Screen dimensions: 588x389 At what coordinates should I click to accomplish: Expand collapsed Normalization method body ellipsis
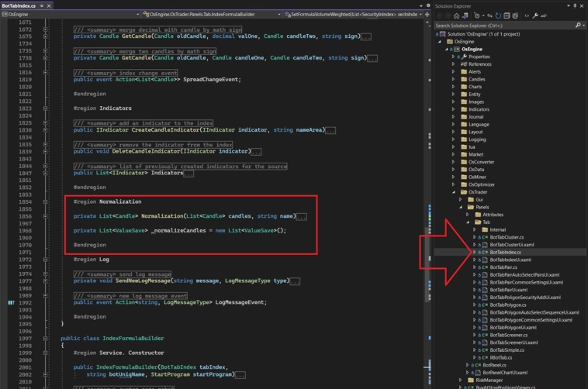302,216
